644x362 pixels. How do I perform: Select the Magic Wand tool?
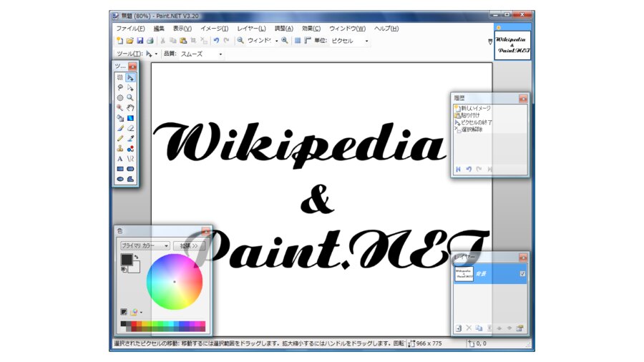(120, 108)
